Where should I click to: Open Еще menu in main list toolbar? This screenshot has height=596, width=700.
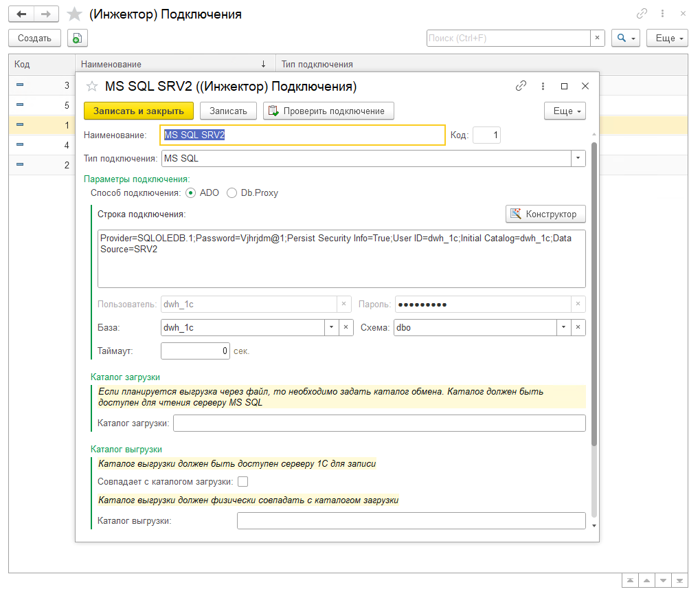668,38
